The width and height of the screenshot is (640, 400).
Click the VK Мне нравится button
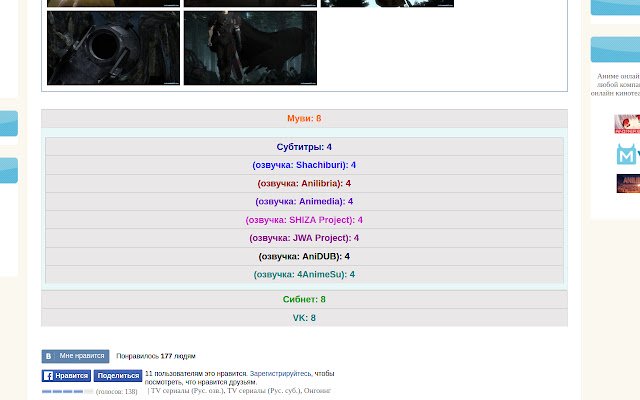pos(75,356)
